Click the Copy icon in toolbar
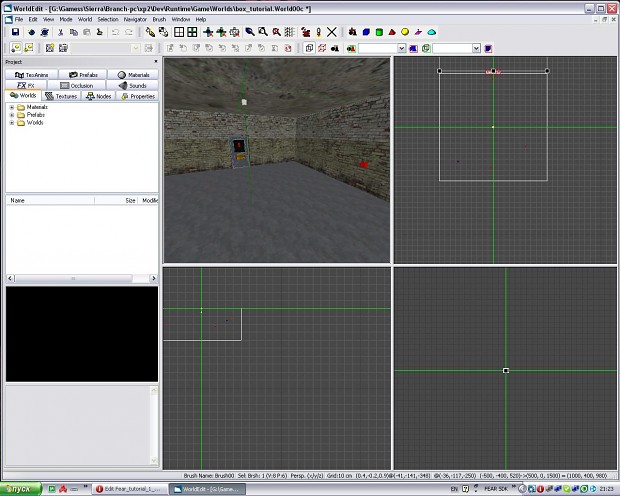The width and height of the screenshot is (620, 496). tap(74, 32)
